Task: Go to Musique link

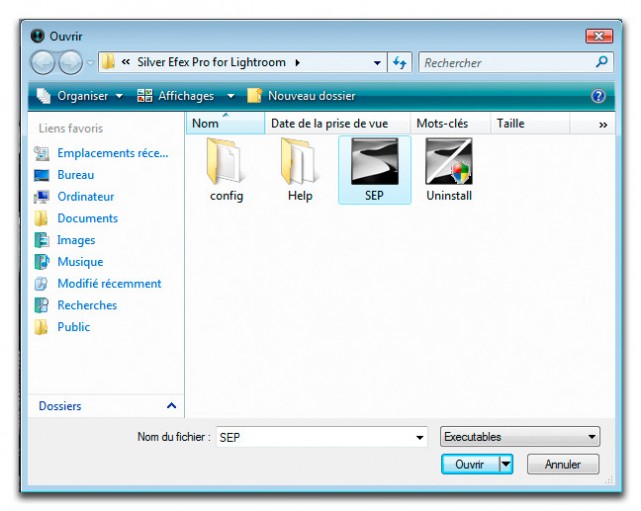Action: tap(80, 262)
